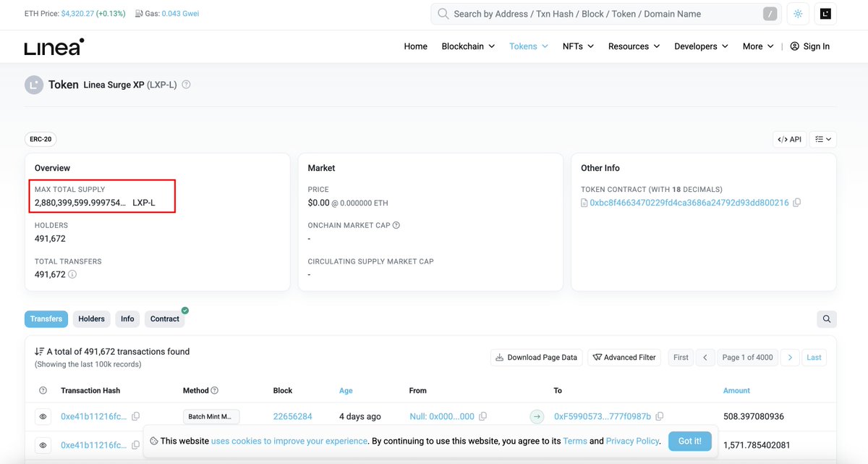Viewport: 868px width, 464px height.
Task: Open the Advanced Filter button
Action: [624, 357]
